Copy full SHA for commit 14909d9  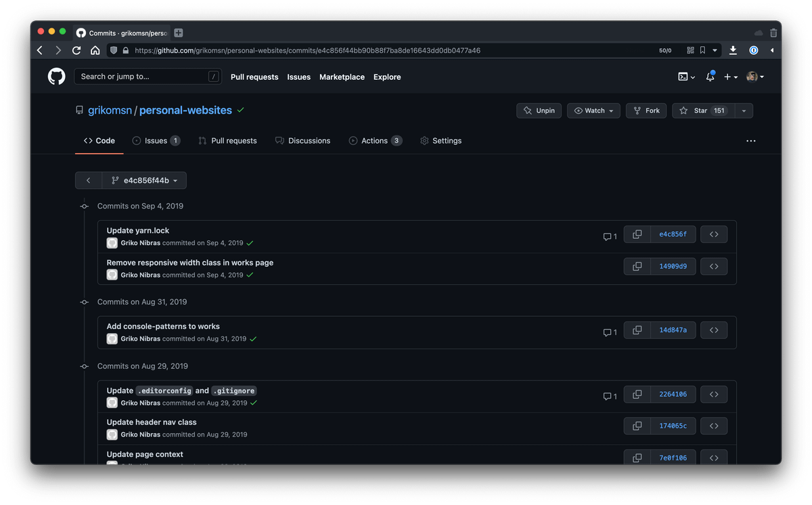[637, 266]
